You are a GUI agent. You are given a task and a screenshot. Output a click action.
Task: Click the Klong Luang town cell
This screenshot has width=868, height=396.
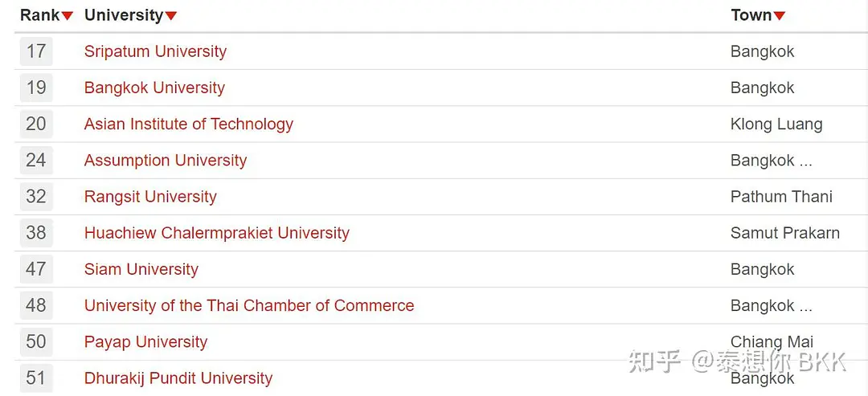[x=776, y=125]
